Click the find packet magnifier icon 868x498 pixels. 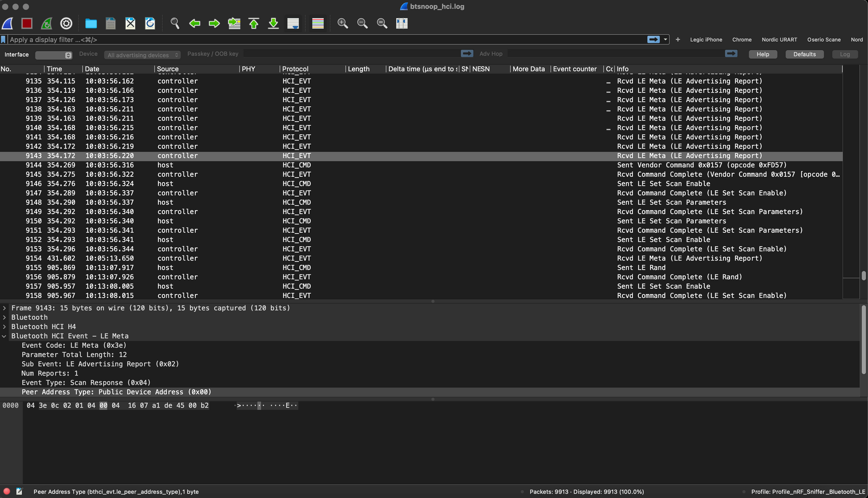[x=175, y=23]
